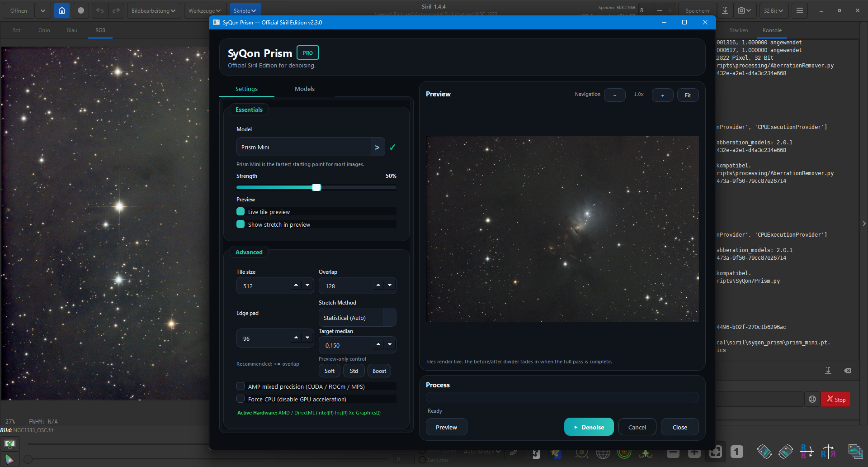Click the round record/livestack toolbar icon
Image resolution: width=868 pixels, height=467 pixels.
coord(81,10)
